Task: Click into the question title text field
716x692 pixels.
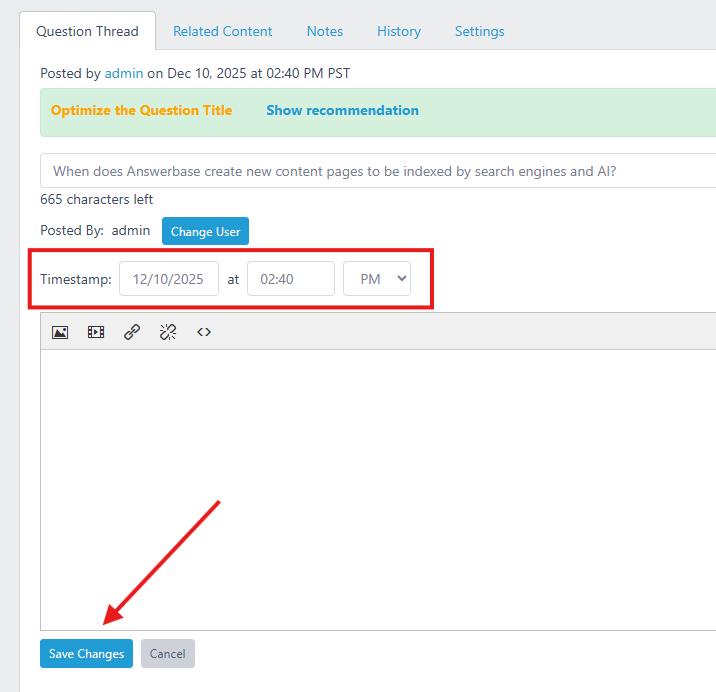Action: click(380, 171)
